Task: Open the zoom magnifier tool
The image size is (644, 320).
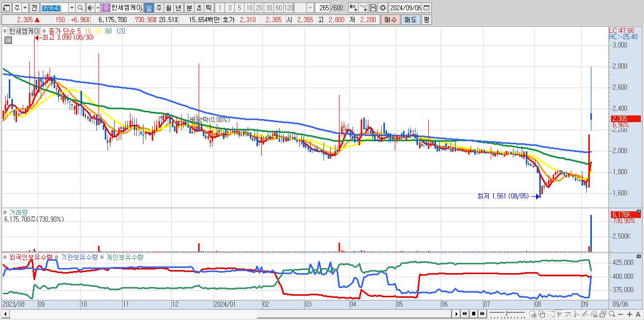Action: click(x=612, y=314)
